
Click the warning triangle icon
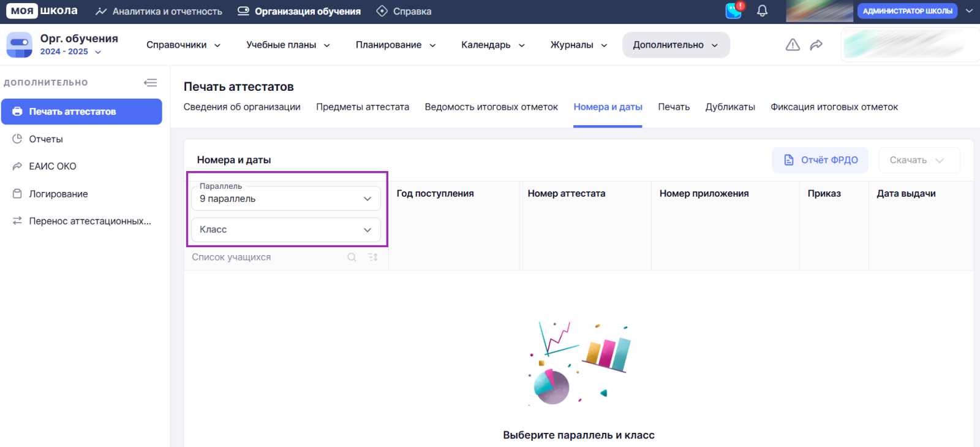(793, 45)
